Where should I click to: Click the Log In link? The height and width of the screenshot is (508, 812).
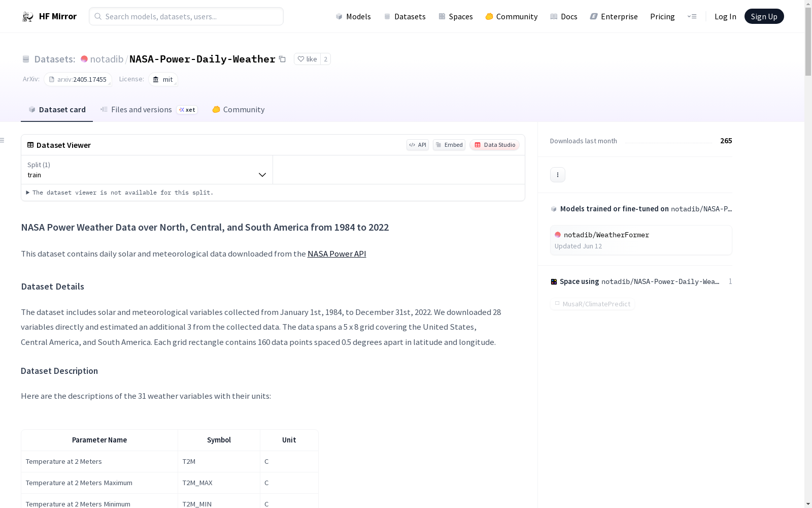725,16
